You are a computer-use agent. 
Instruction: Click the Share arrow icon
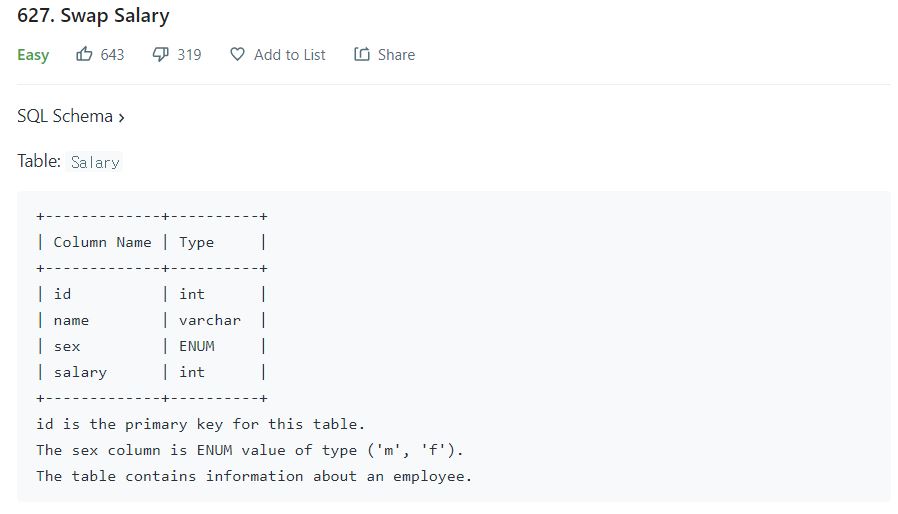pyautogui.click(x=361, y=54)
